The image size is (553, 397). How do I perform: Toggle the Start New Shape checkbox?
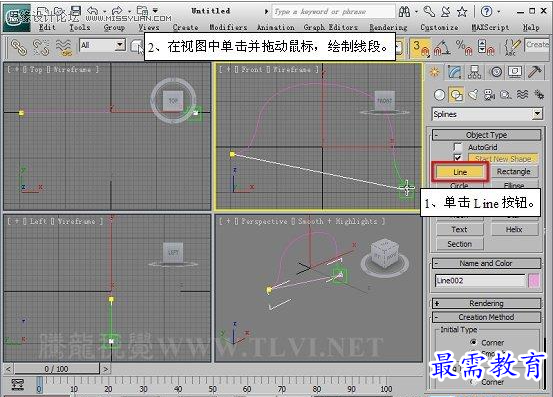[458, 158]
